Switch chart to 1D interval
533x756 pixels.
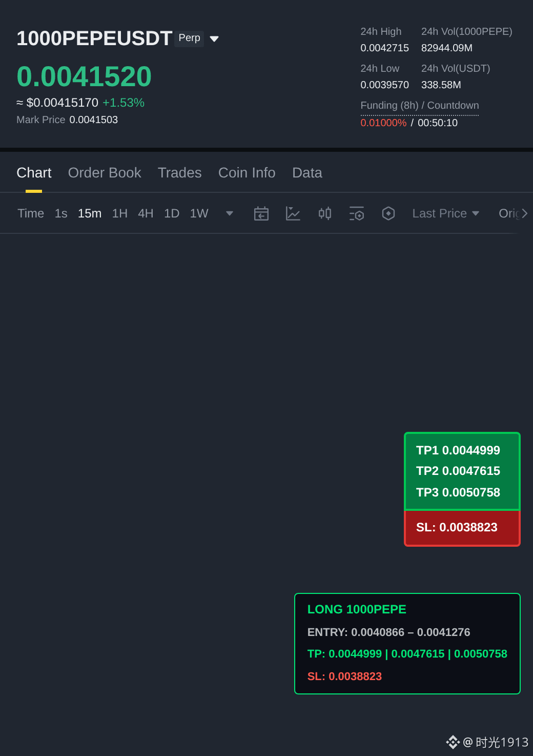point(172,213)
